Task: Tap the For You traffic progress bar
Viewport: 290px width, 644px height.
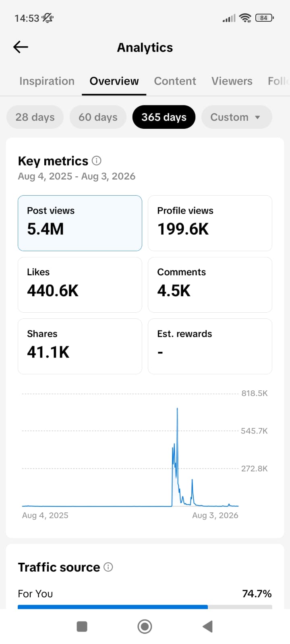Action: click(145, 607)
